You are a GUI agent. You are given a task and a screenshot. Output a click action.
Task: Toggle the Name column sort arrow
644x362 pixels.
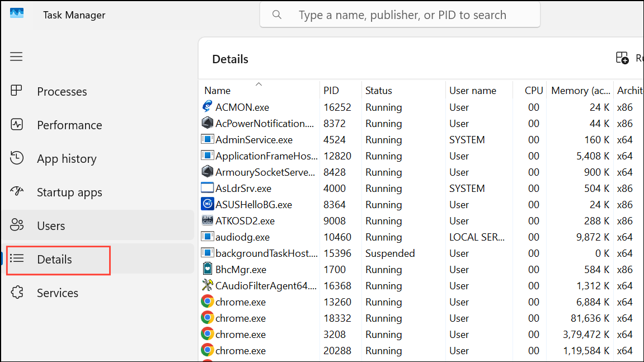tap(258, 84)
